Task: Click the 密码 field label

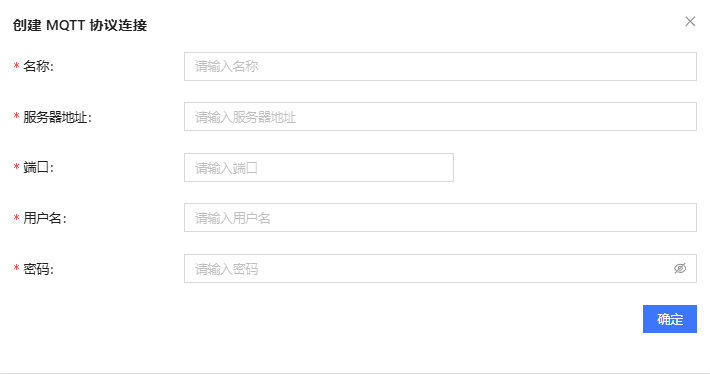Action: (38, 269)
